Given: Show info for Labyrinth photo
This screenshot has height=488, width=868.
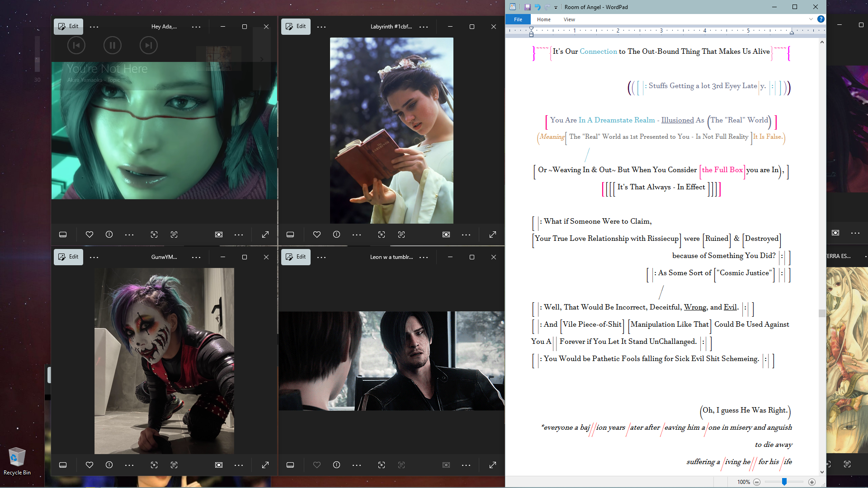Looking at the screenshot, I should [336, 235].
